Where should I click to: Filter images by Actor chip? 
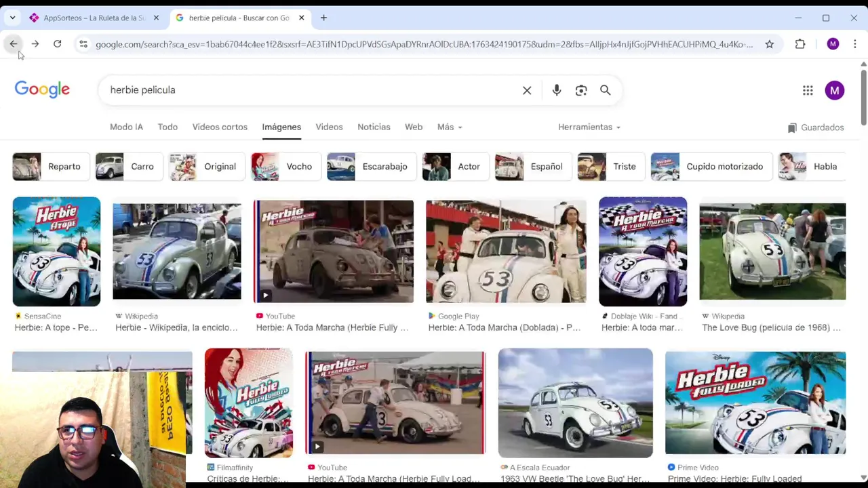click(x=456, y=167)
